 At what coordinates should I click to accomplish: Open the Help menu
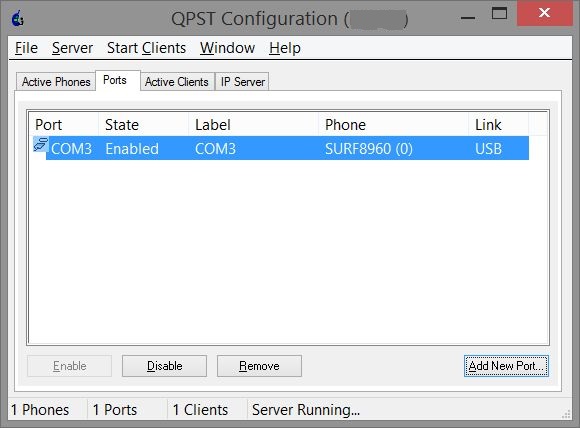285,48
